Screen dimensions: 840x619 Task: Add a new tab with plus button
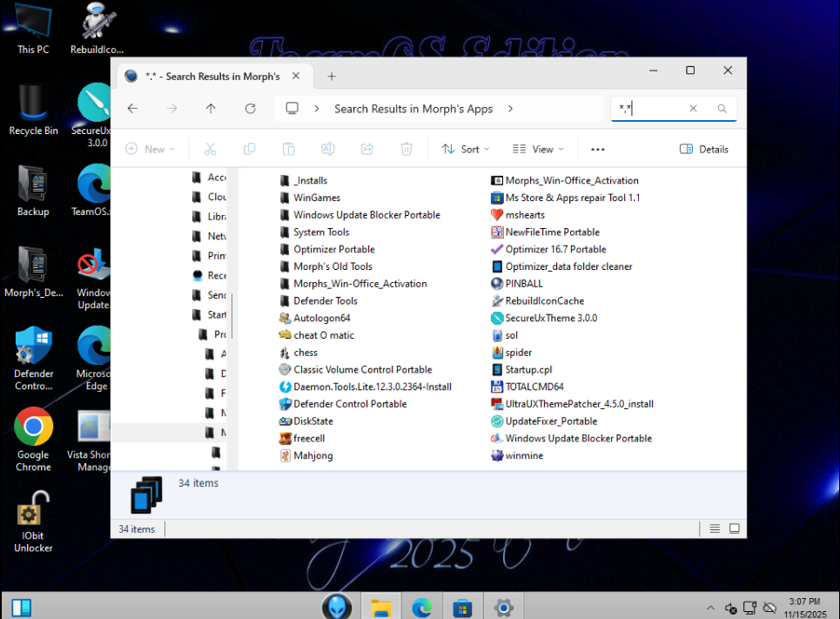332,76
